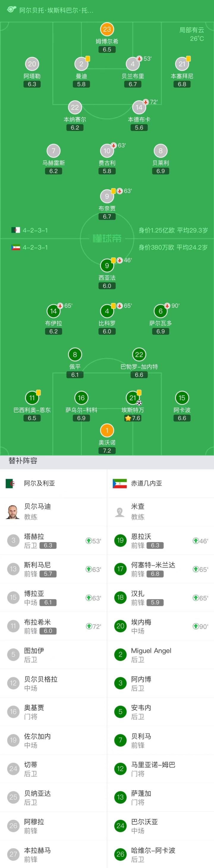Open substitute 塔赫拉 row
This screenshot has height=868, width=214.
(53, 541)
